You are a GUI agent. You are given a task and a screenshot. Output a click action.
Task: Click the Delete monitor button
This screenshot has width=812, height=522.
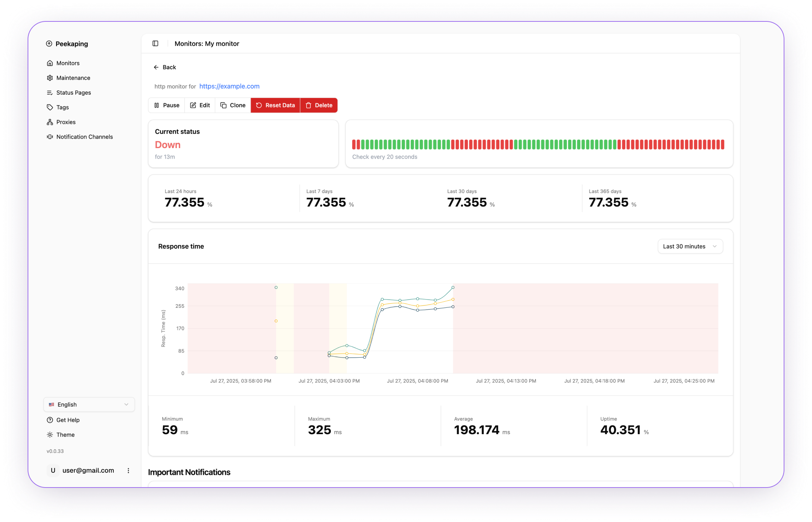(319, 105)
